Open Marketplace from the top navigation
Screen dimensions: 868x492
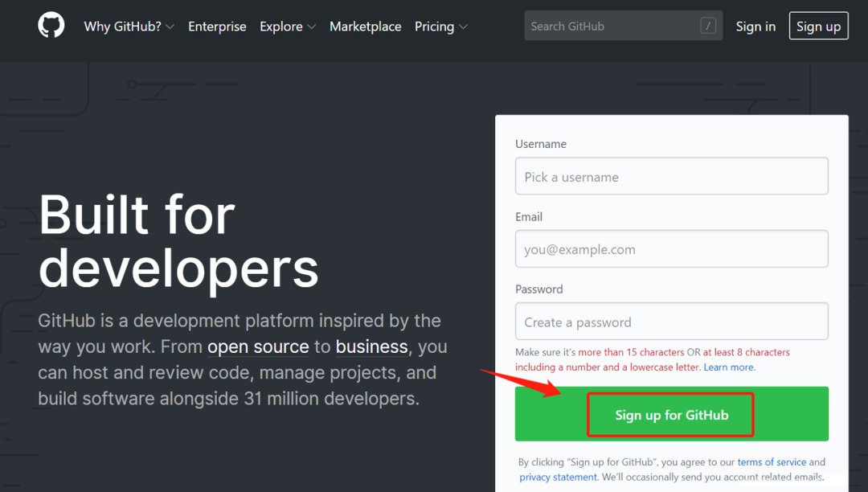[x=365, y=27]
